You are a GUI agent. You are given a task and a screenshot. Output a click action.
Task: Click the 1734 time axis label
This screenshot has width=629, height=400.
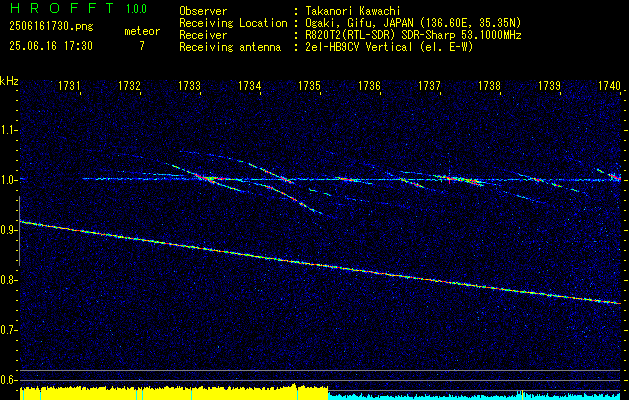pyautogui.click(x=249, y=86)
